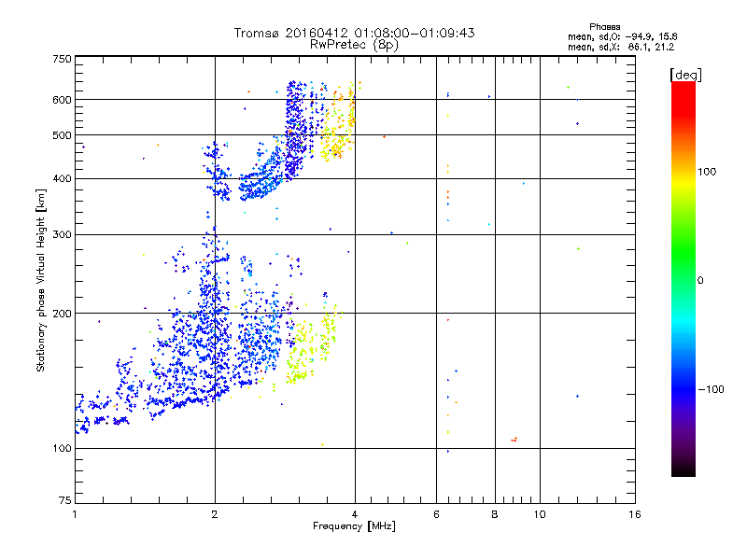Click the 'Phases' header text
747x560 pixels.
pos(604,27)
